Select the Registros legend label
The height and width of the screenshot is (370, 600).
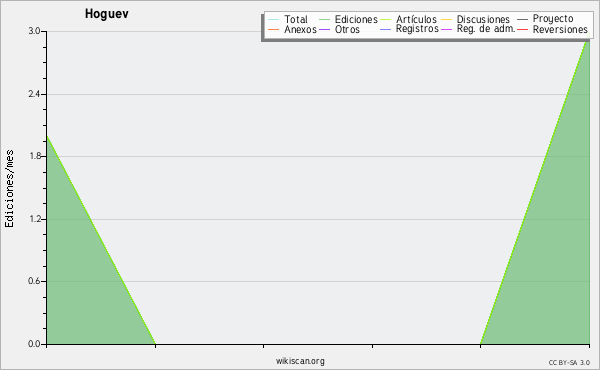point(417,29)
